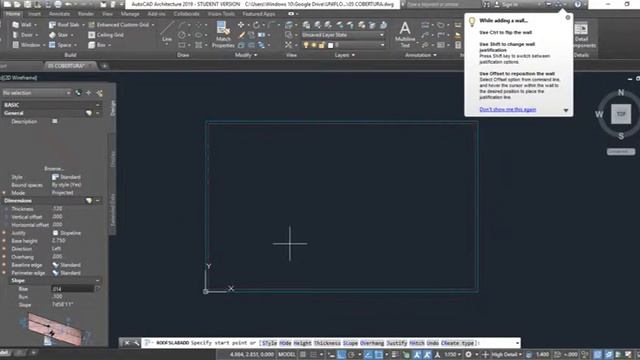Screen dimensions: 640x360
Task: Click the Roof Slab tool
Action: point(64,24)
